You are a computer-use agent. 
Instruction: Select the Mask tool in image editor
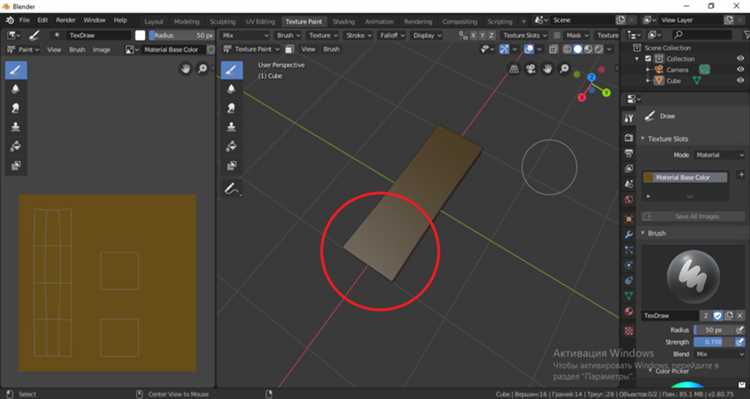(x=16, y=166)
